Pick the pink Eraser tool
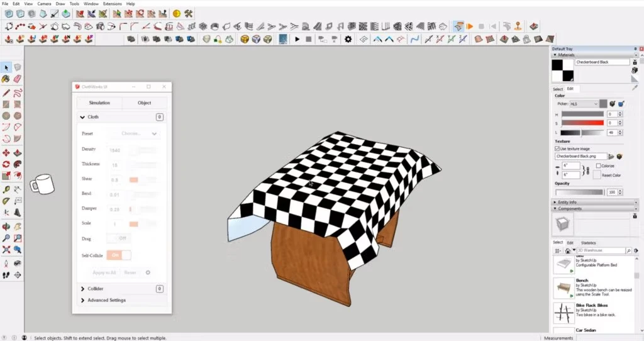This screenshot has height=341, width=644. pos(18,79)
